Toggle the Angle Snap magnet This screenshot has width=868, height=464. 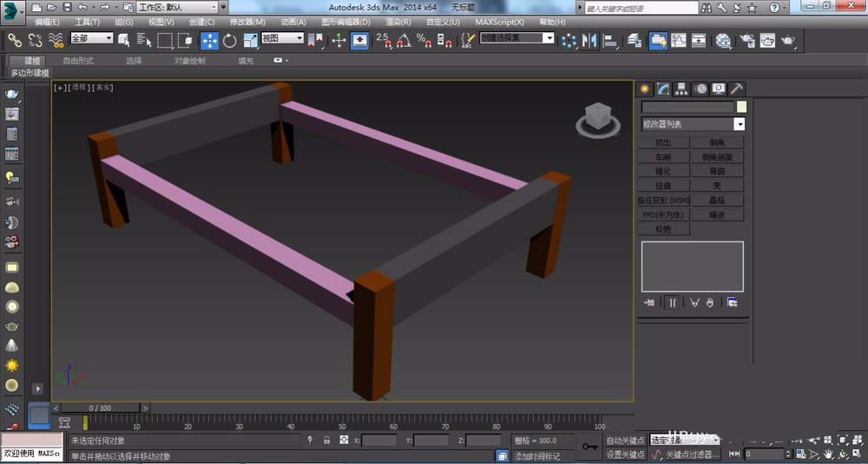[404, 41]
